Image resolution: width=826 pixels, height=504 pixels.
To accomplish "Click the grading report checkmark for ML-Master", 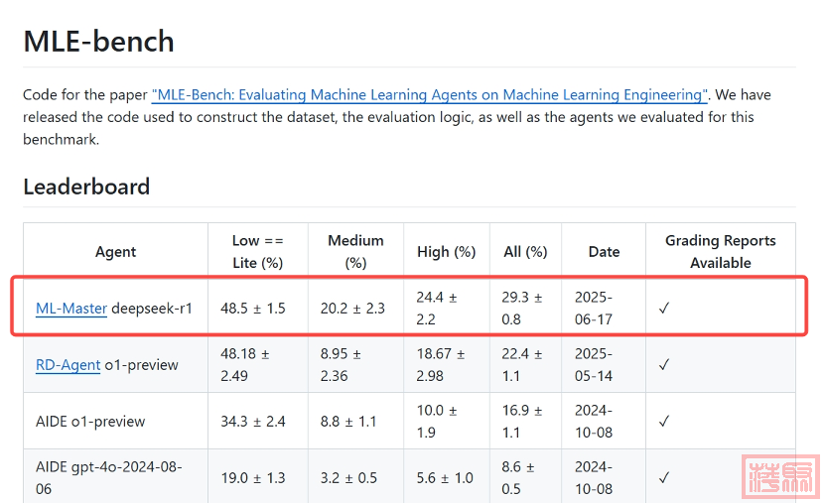I will (664, 309).
